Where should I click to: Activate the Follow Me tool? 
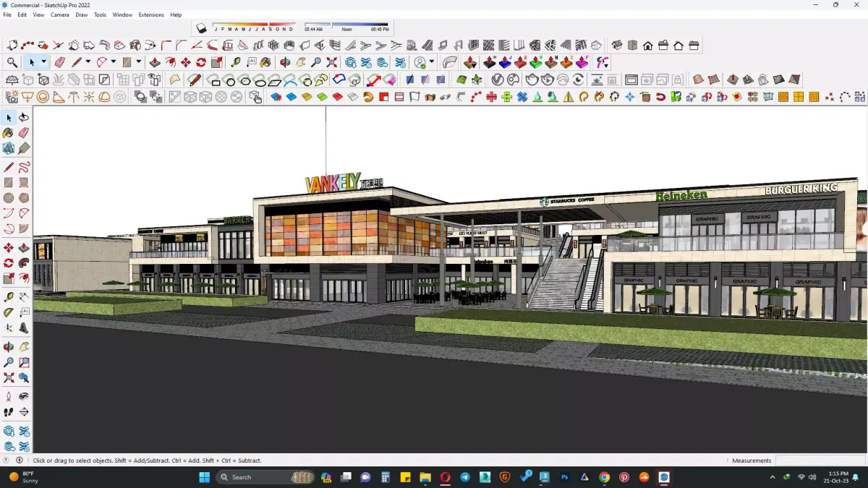(24, 263)
